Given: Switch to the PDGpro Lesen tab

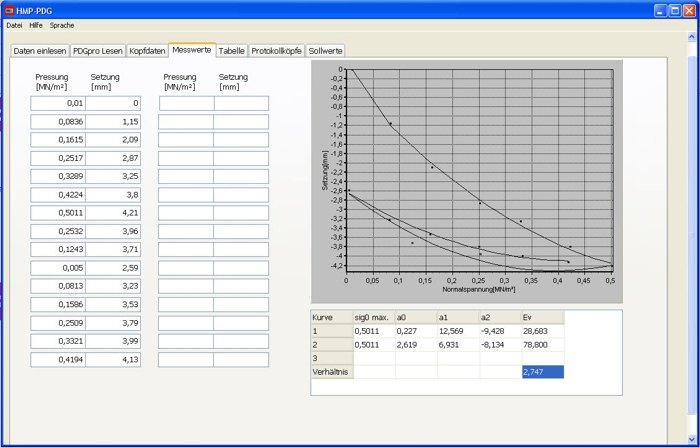Looking at the screenshot, I should (x=98, y=51).
